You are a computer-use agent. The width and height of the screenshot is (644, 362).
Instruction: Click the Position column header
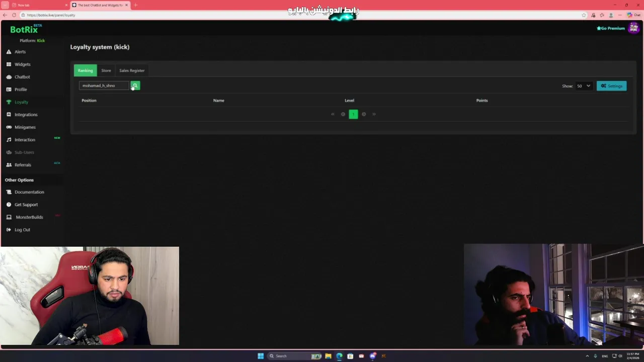(89, 101)
